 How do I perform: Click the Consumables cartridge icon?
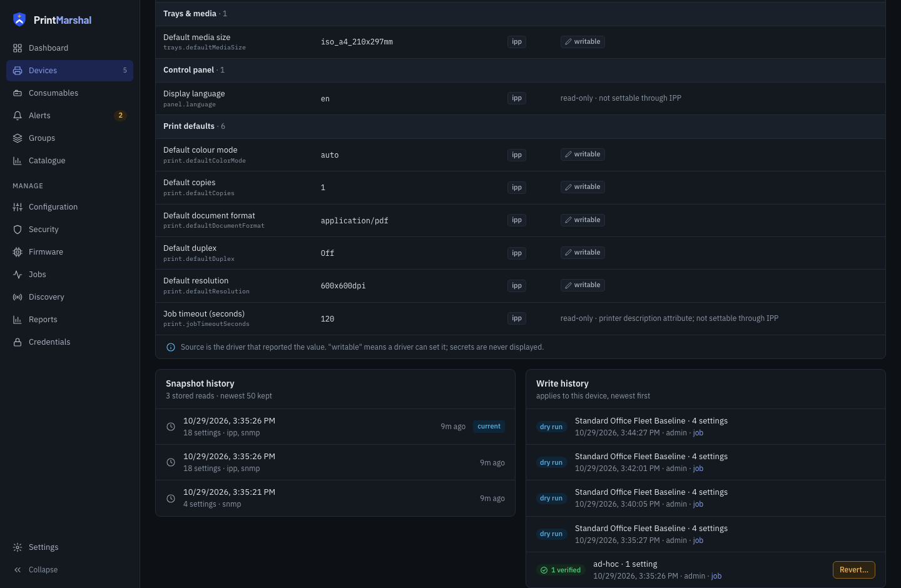pyautogui.click(x=18, y=93)
